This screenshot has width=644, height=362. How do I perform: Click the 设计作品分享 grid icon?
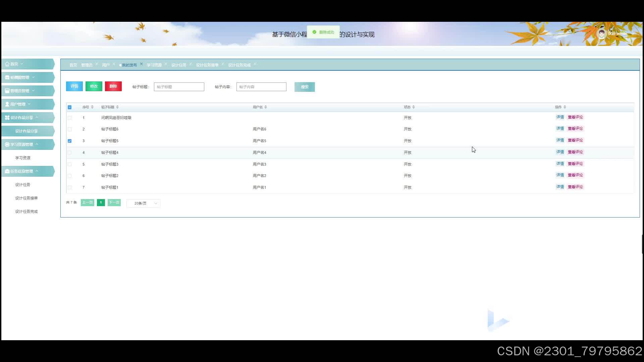click(x=7, y=118)
